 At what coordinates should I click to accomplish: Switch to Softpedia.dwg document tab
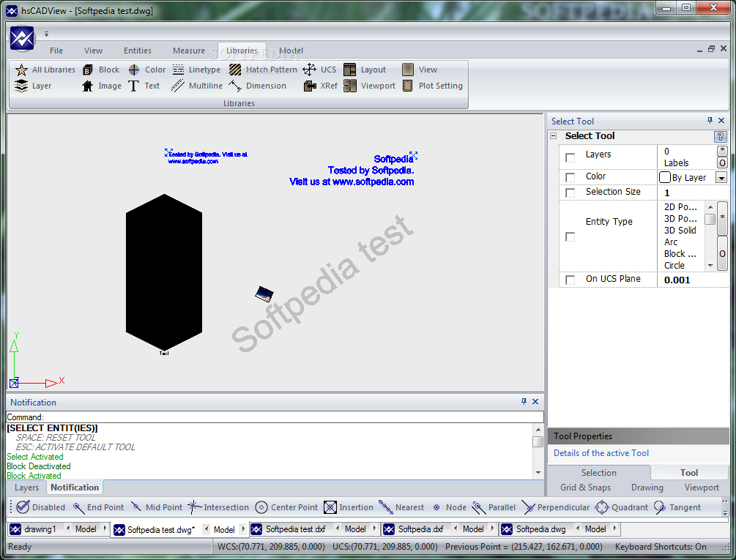(x=540, y=529)
